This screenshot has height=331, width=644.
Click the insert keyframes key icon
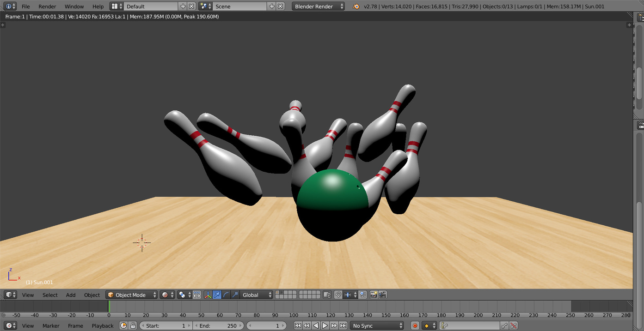pos(504,326)
